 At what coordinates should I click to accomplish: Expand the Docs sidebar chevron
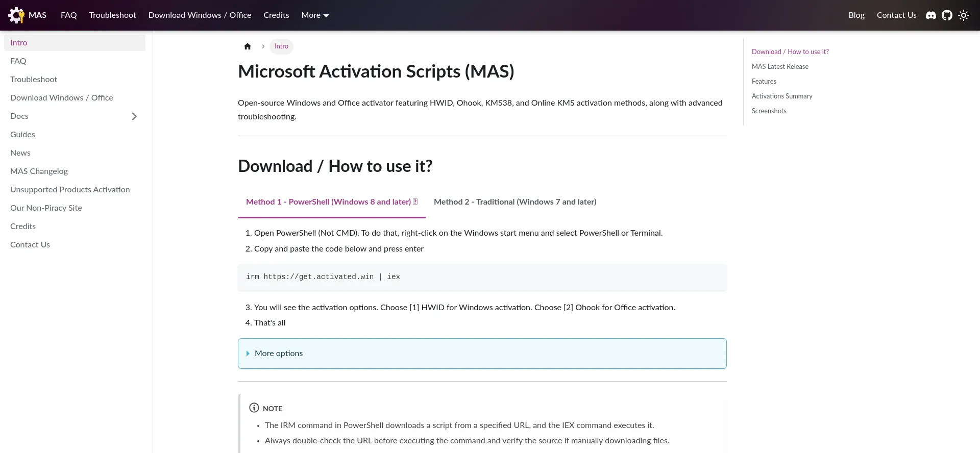[x=134, y=116]
